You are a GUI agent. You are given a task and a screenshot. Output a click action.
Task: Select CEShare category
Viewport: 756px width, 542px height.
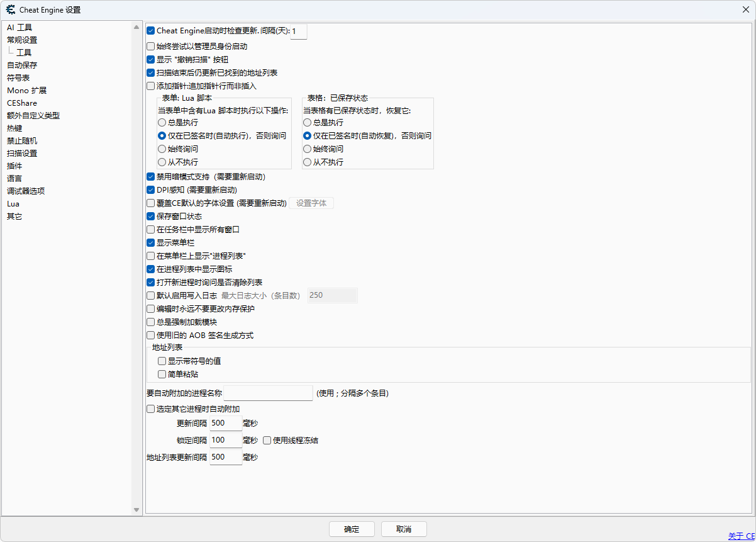tap(22, 103)
